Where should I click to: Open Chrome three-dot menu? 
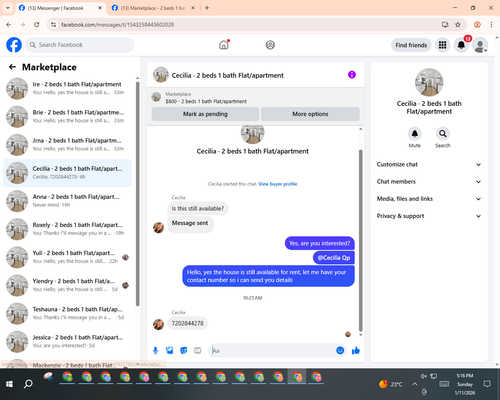click(x=491, y=24)
